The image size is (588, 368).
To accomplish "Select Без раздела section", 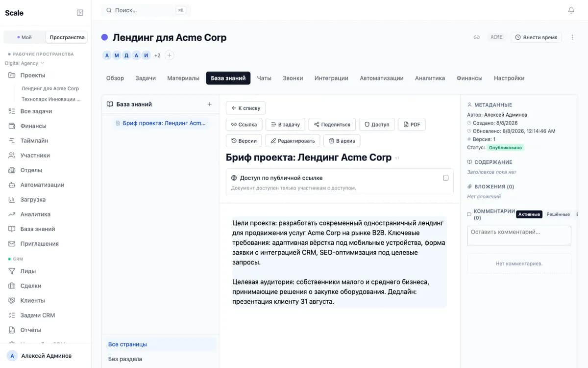I will 160,359.
